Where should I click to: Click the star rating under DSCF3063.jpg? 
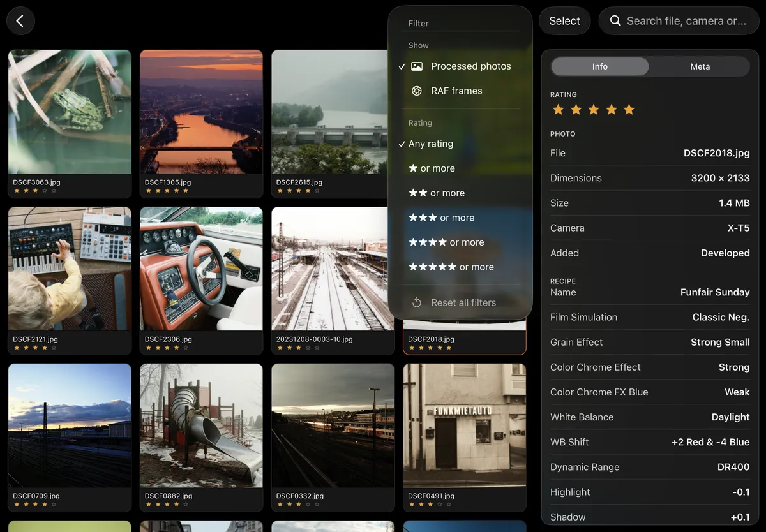pyautogui.click(x=35, y=191)
